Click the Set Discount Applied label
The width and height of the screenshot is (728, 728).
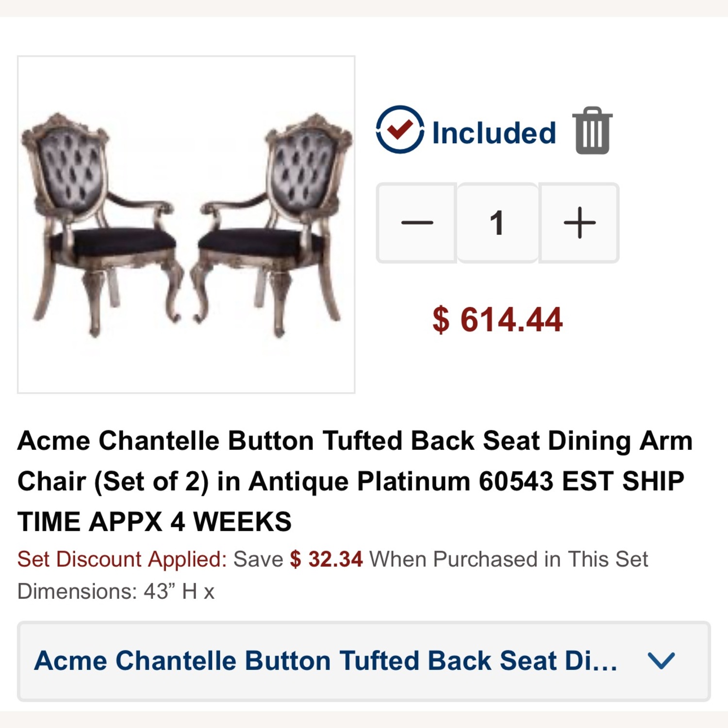pyautogui.click(x=121, y=559)
